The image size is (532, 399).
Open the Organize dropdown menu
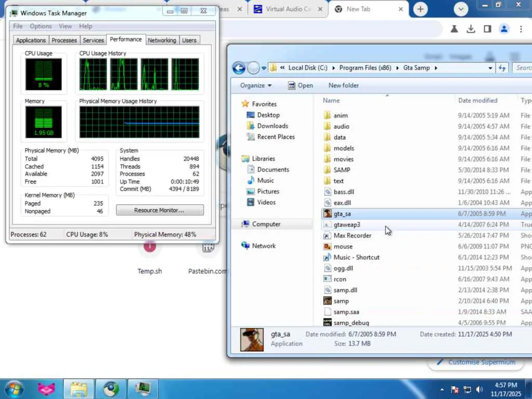(x=256, y=86)
